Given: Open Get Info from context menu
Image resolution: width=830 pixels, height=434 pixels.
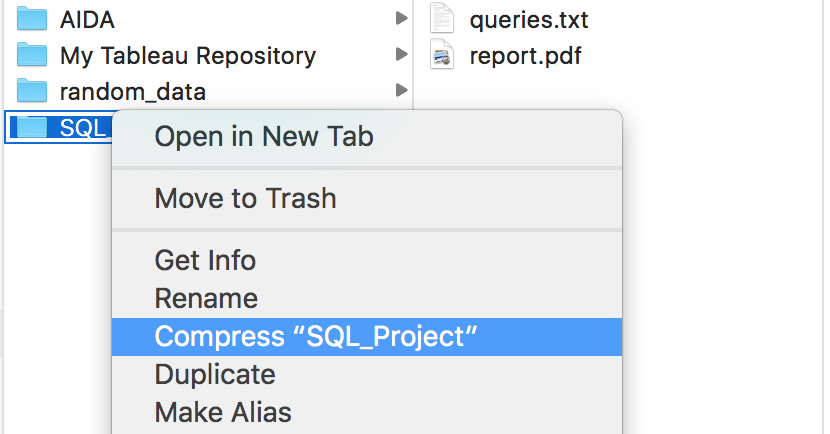Looking at the screenshot, I should pos(205,260).
